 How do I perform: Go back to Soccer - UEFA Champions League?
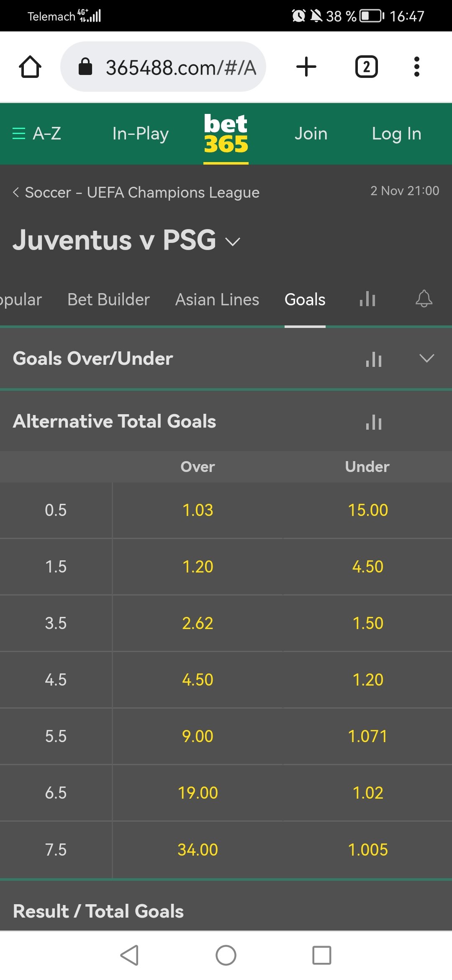[x=136, y=192]
